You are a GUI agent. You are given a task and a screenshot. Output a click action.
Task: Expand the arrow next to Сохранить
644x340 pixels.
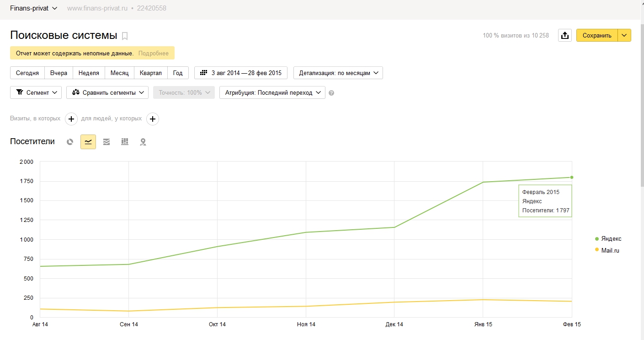pyautogui.click(x=624, y=36)
